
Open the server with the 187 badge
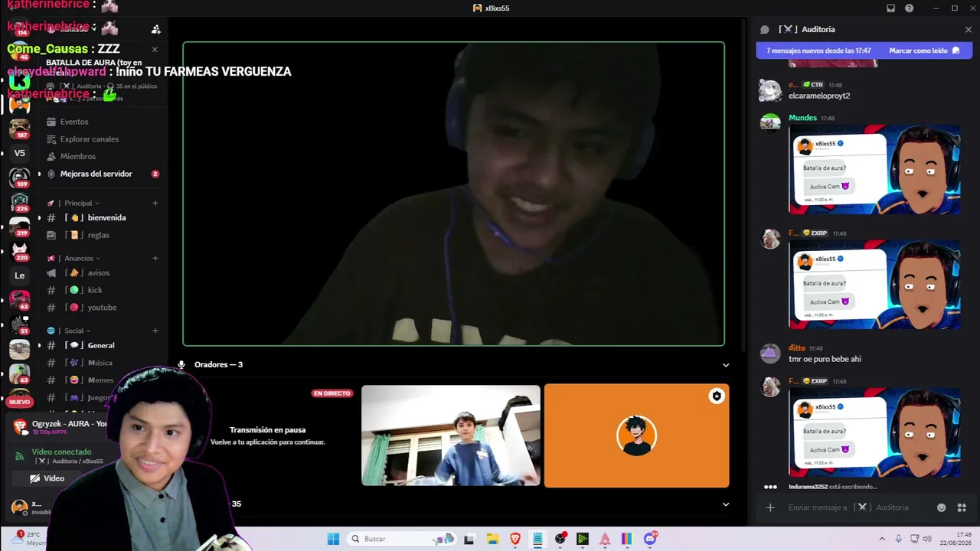(19, 128)
